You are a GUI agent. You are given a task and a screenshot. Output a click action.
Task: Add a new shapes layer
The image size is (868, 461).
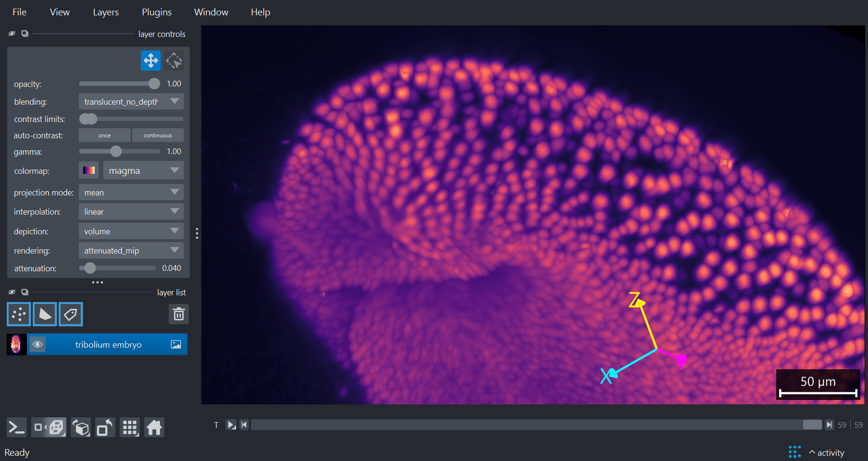45,315
